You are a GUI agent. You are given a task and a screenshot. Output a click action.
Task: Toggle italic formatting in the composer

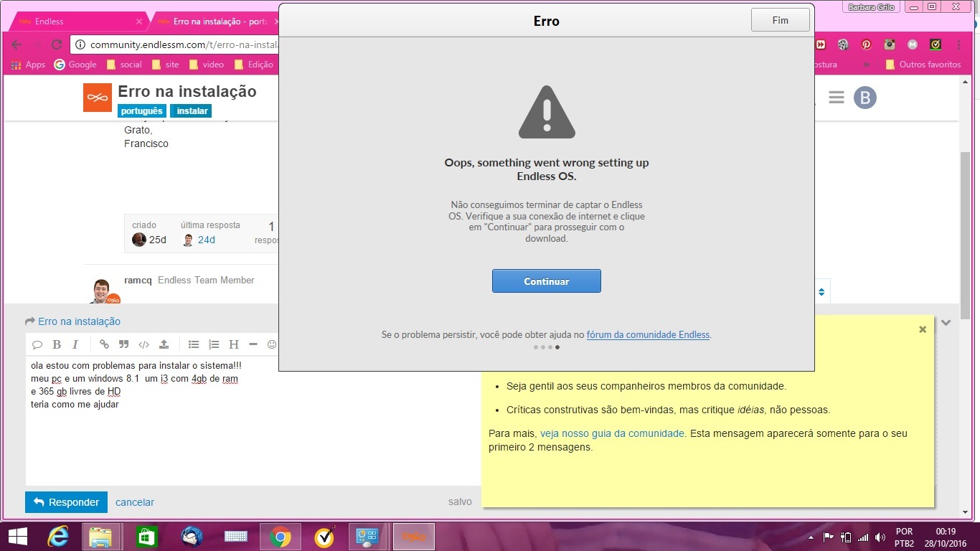(75, 344)
